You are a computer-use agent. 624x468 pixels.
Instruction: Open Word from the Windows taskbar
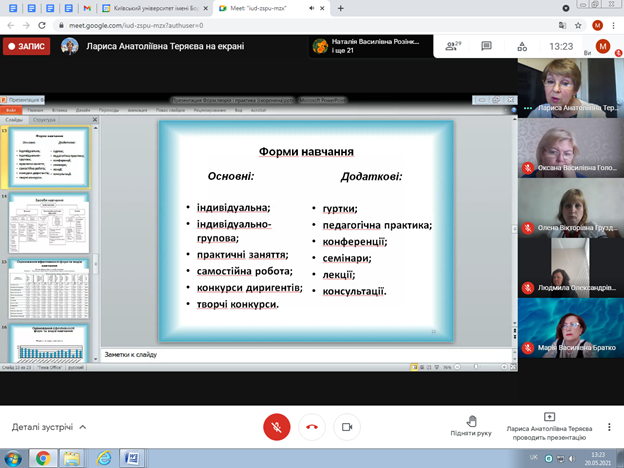click(x=132, y=458)
